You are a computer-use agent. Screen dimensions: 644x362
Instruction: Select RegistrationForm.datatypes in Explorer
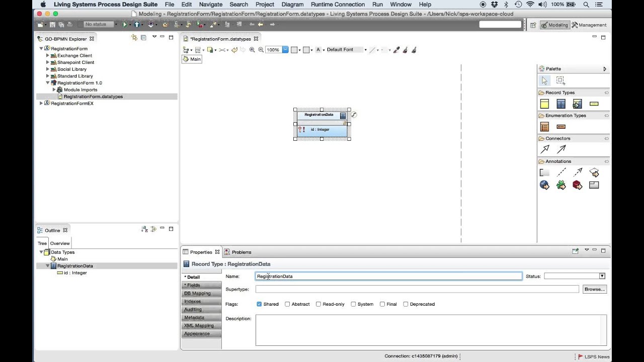(x=93, y=97)
